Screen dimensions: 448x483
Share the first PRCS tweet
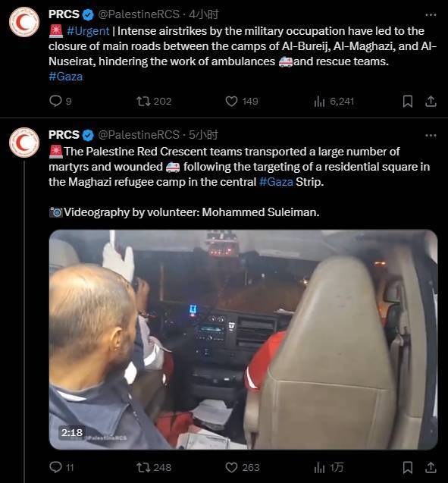pyautogui.click(x=431, y=102)
